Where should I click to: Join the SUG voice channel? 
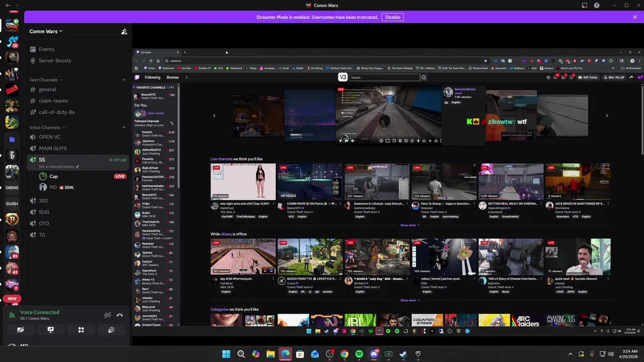(x=44, y=212)
